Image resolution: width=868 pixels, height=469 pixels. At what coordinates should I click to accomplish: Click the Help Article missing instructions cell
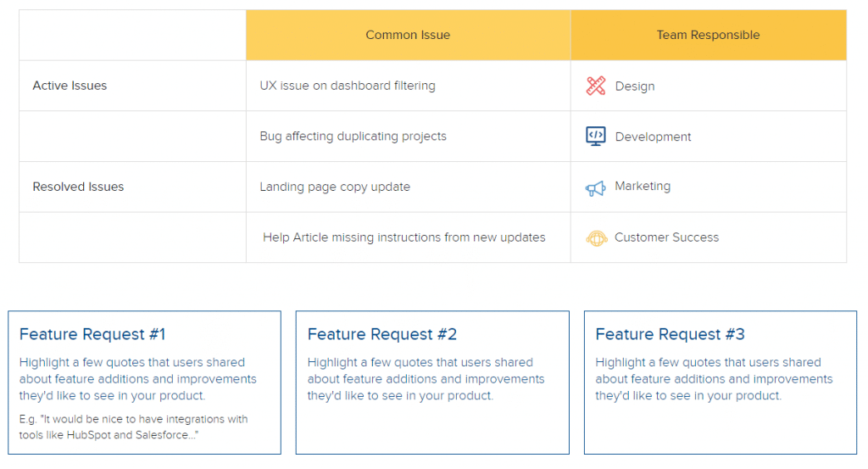pos(403,237)
